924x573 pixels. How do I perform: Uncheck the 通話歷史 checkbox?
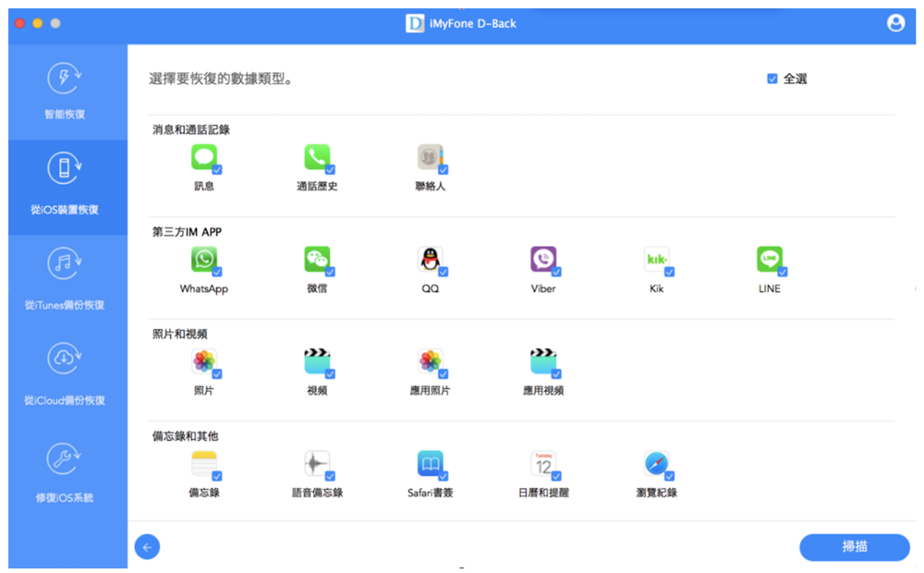[330, 170]
